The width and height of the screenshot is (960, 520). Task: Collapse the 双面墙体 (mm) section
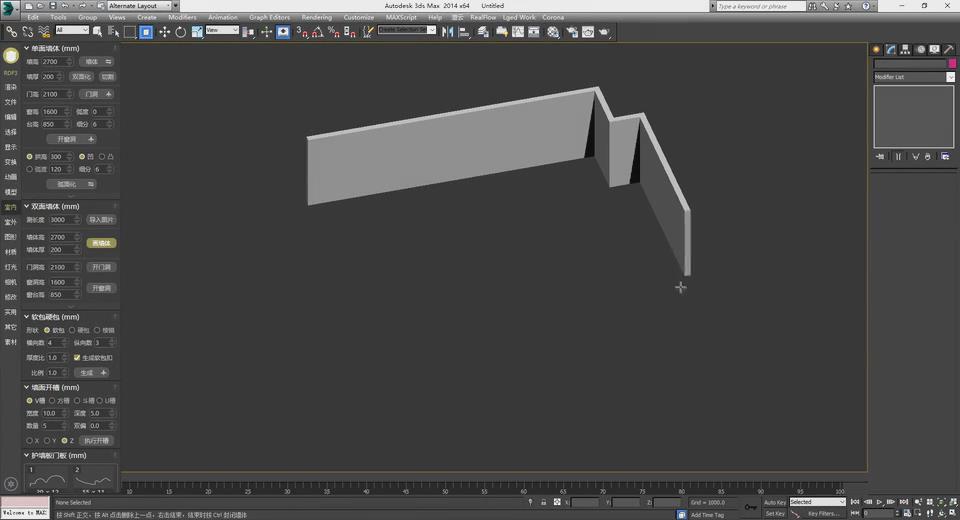pos(26,206)
